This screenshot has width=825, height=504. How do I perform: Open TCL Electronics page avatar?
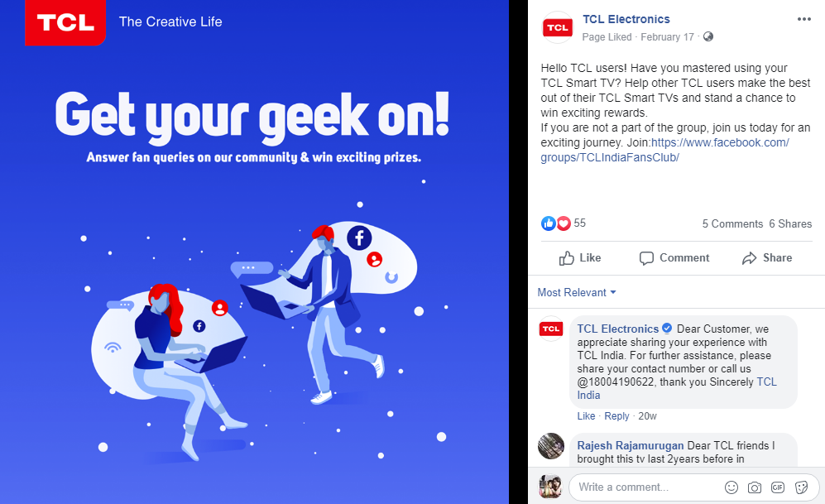(558, 27)
